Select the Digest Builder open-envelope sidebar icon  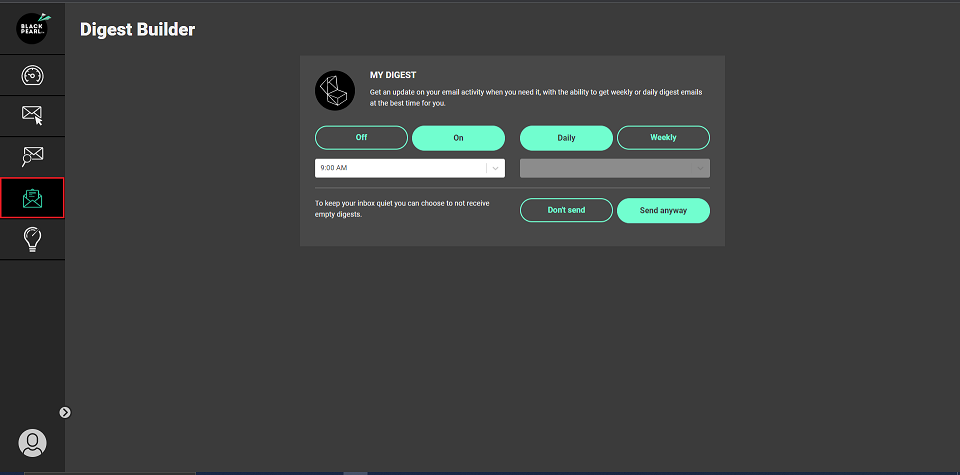[x=32, y=198]
